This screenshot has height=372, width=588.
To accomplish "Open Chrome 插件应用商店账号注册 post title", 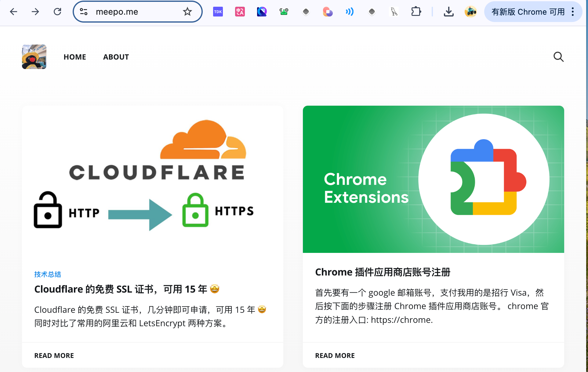I will [383, 272].
